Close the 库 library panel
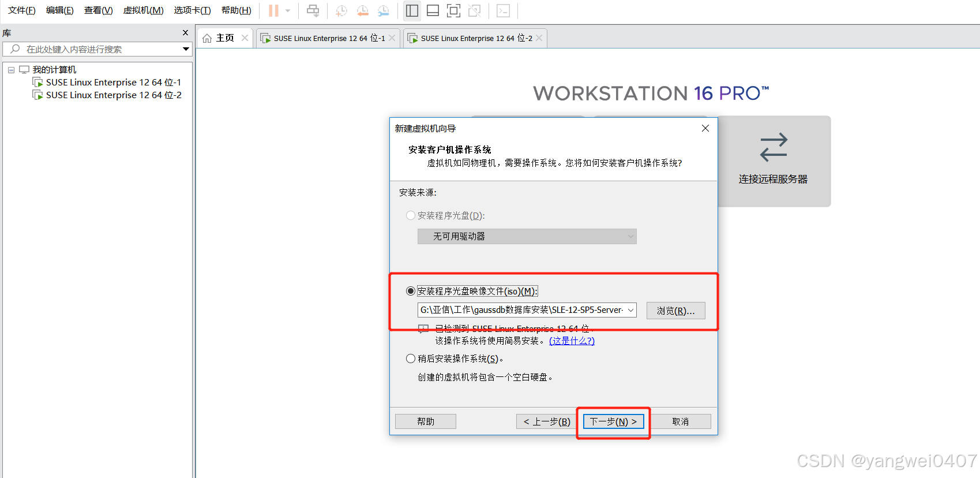Screen dimensions: 980x478 185,33
